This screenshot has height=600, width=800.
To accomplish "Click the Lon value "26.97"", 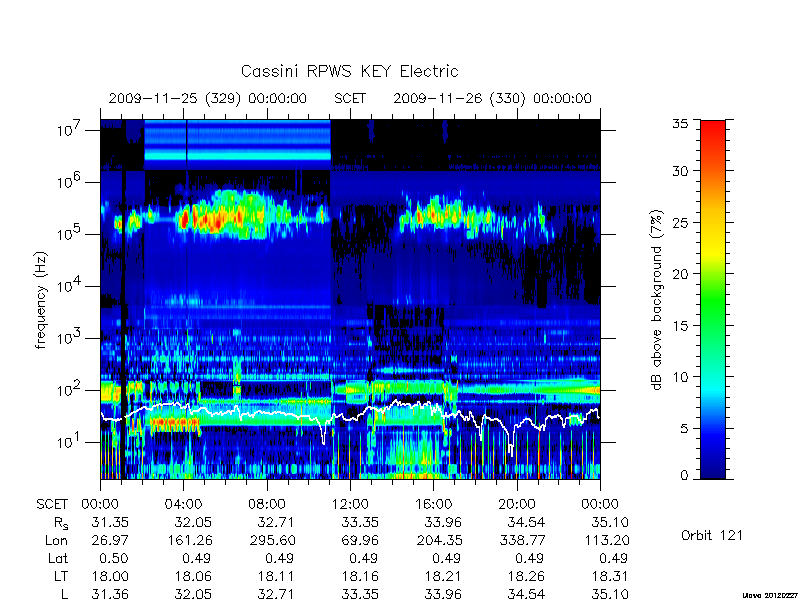I will [x=110, y=540].
